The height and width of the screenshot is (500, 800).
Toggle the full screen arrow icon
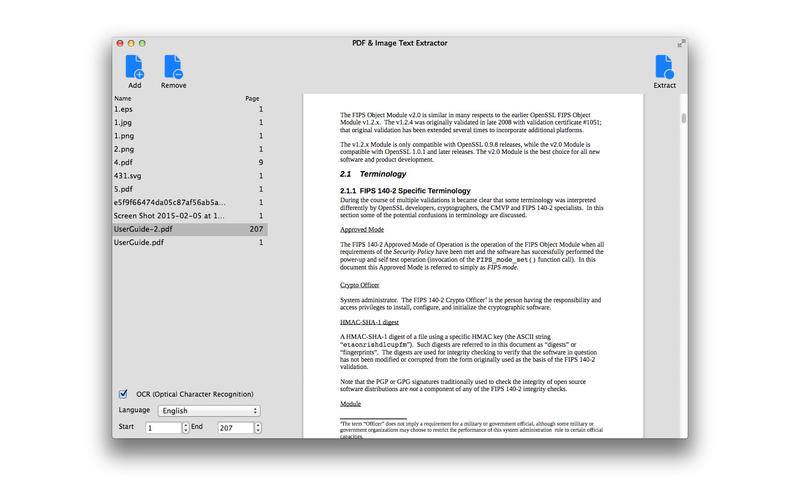[681, 43]
